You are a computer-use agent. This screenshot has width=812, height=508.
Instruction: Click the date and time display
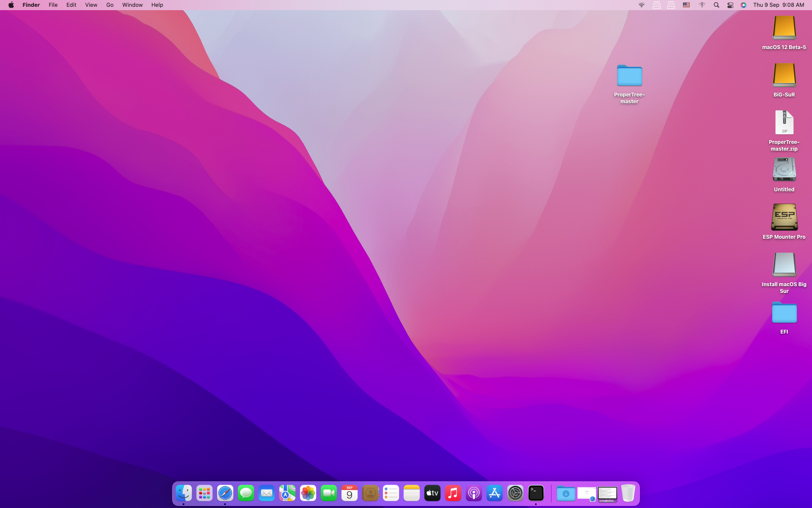pyautogui.click(x=778, y=5)
